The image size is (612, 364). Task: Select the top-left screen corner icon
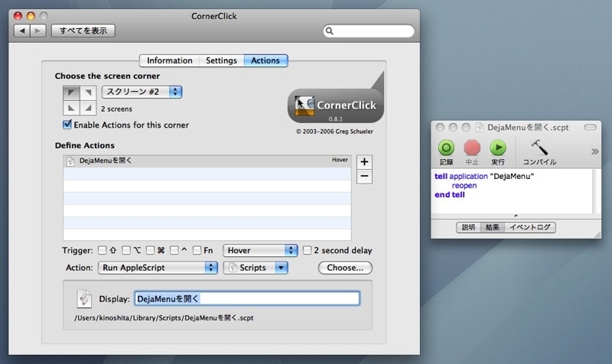pos(71,93)
